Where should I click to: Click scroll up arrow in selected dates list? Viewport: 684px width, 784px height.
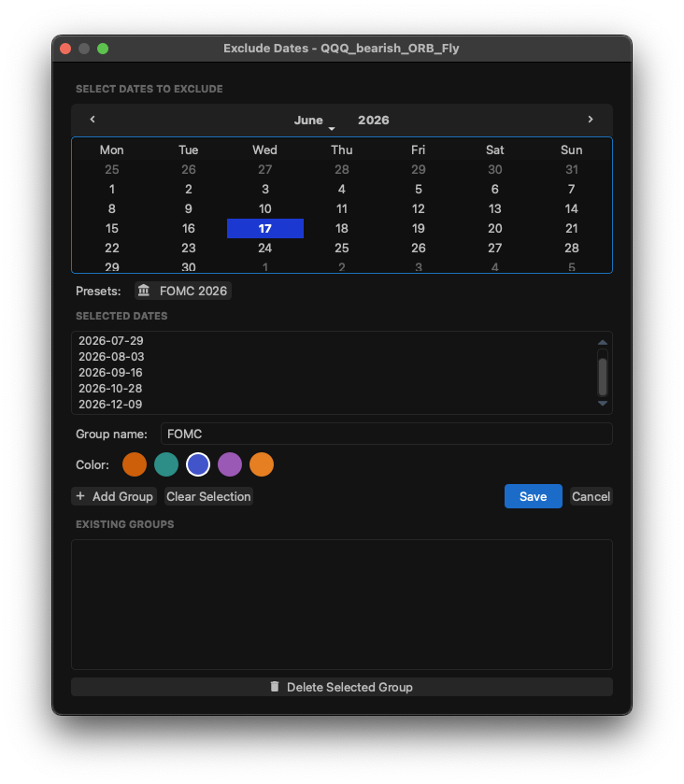pos(603,343)
